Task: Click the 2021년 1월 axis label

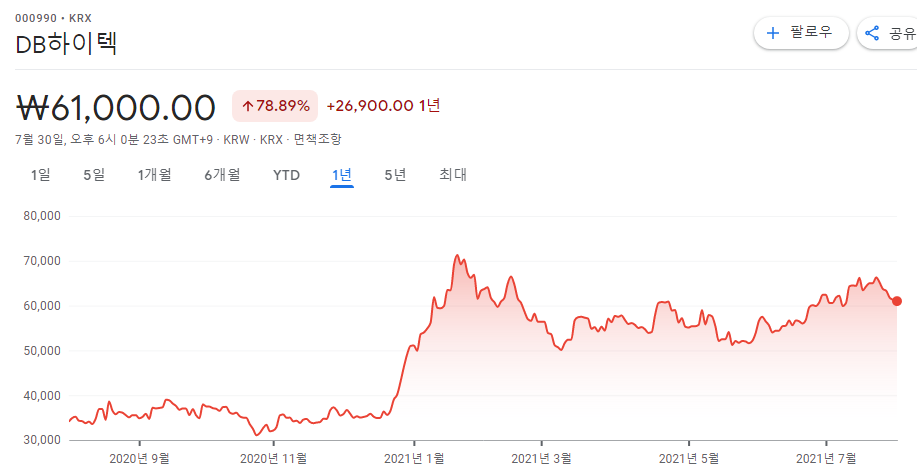Action: tap(414, 459)
